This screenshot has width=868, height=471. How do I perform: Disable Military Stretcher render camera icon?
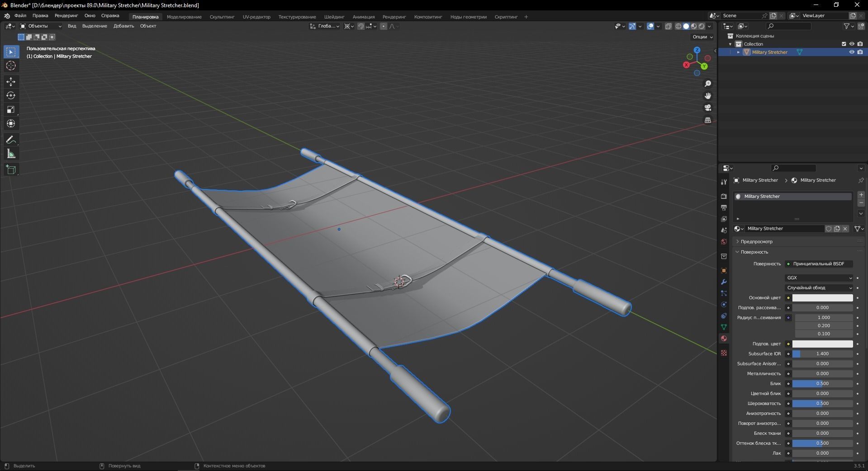pos(860,52)
